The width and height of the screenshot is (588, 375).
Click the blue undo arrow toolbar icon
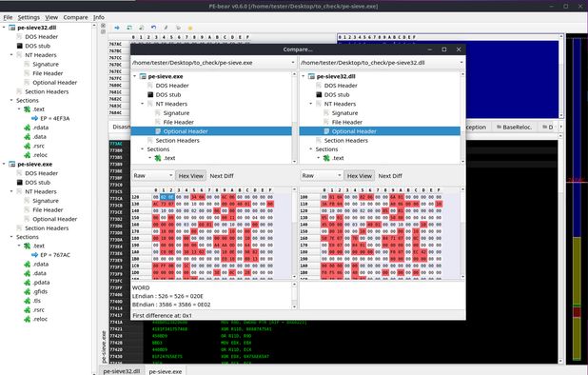153,28
